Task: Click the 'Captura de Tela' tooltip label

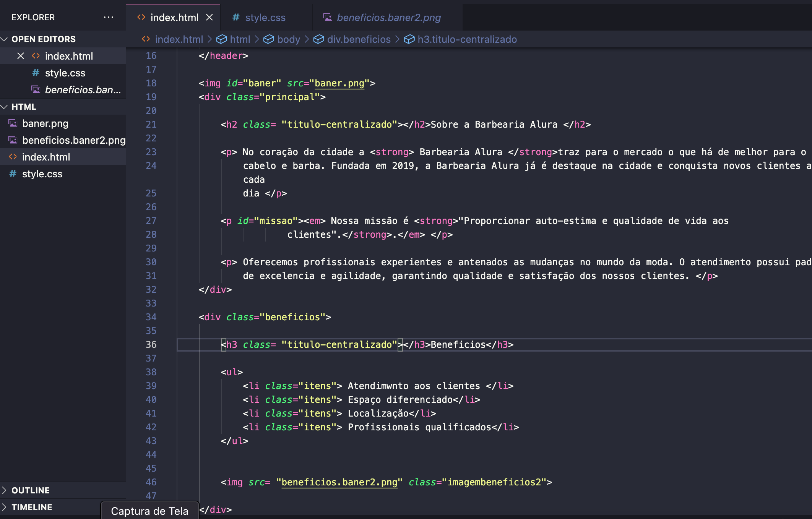Action: [149, 511]
